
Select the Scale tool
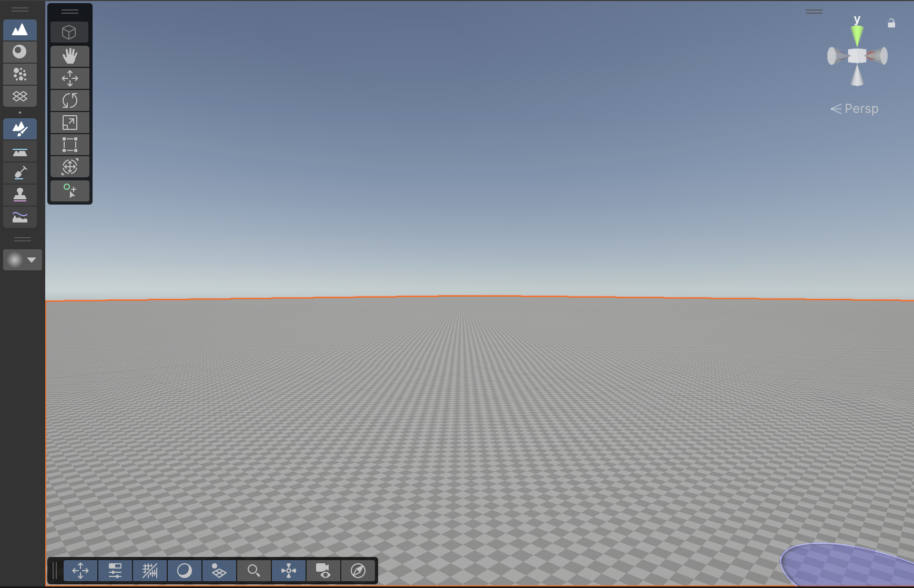[x=69, y=123]
